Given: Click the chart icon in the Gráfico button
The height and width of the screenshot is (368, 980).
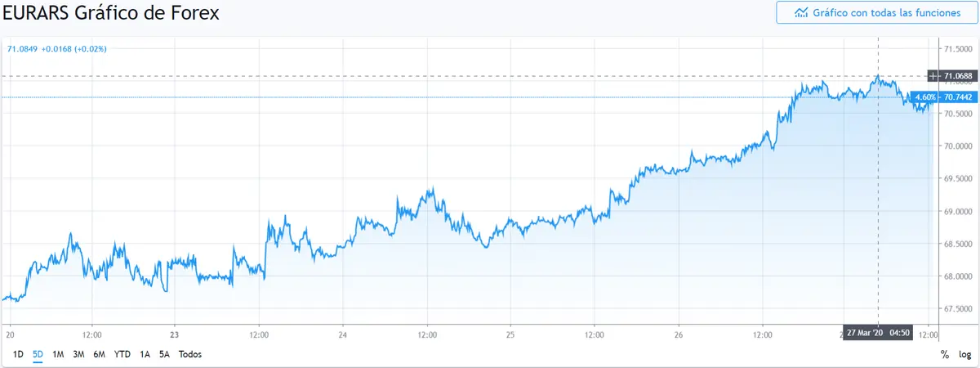Looking at the screenshot, I should click(801, 13).
